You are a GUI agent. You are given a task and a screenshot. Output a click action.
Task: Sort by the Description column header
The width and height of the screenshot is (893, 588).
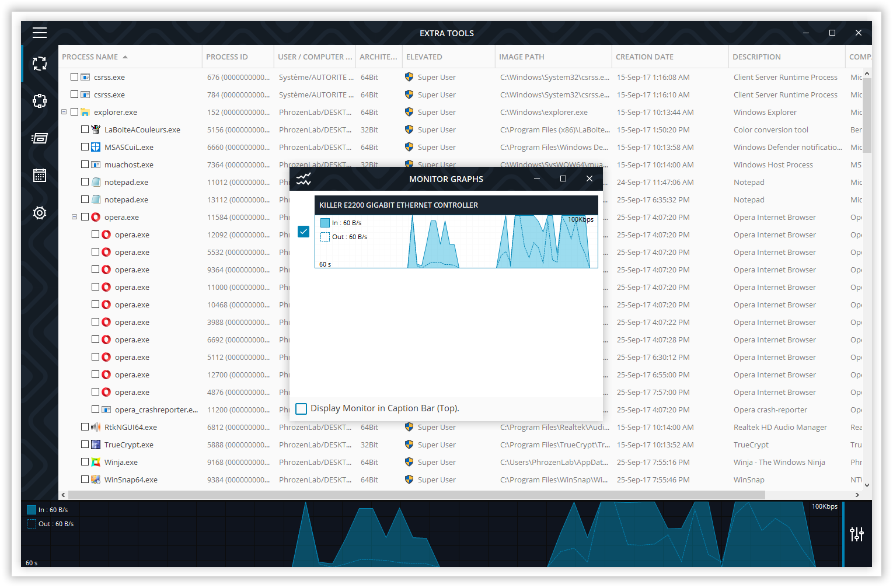point(787,57)
